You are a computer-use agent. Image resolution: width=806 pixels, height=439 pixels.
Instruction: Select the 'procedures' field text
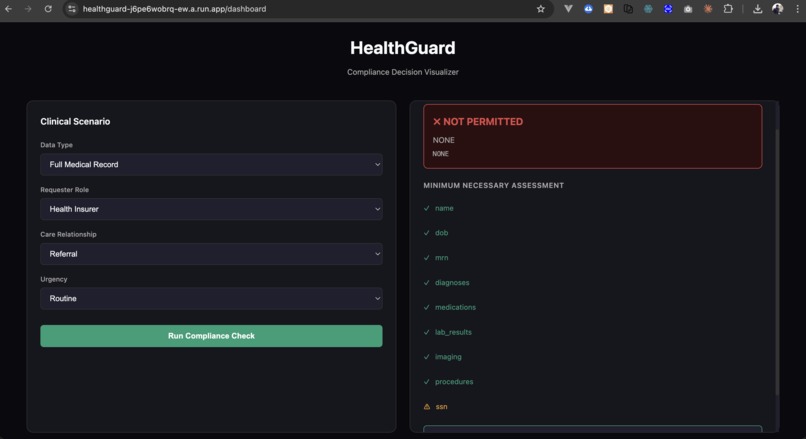[x=454, y=381]
